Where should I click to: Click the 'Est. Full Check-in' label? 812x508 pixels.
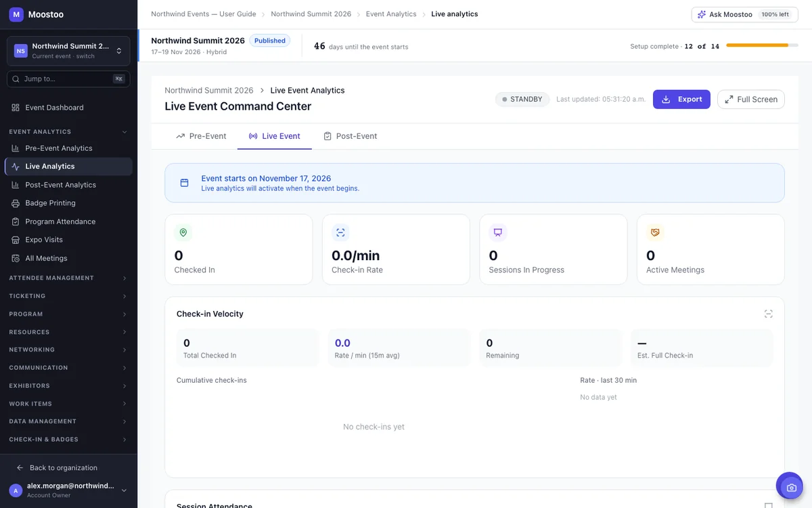tap(665, 356)
